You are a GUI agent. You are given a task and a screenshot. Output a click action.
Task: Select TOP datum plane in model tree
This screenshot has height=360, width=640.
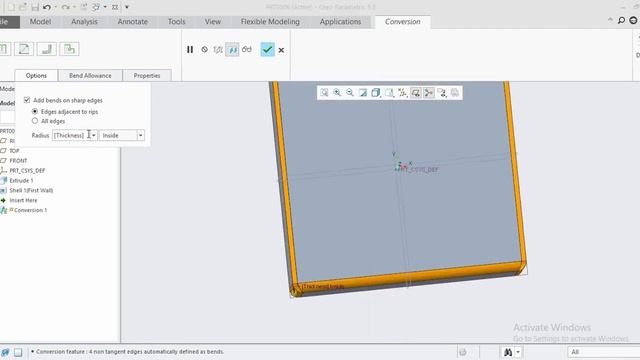[x=14, y=151]
